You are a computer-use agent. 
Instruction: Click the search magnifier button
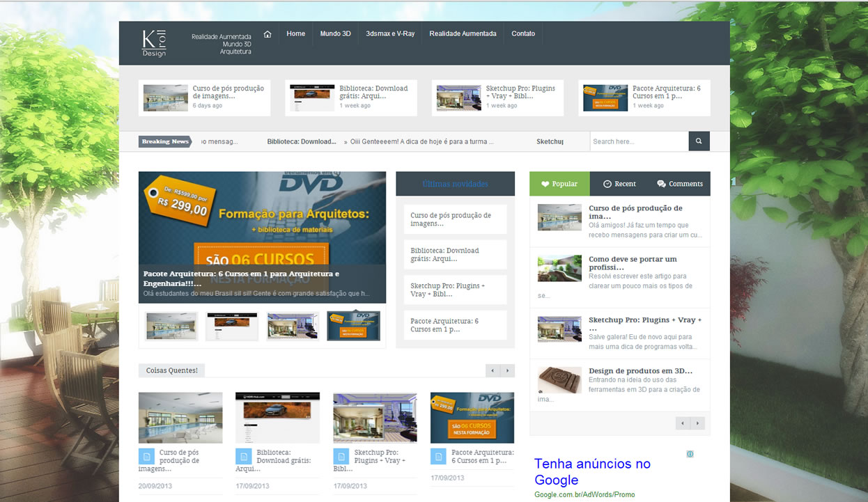(699, 141)
